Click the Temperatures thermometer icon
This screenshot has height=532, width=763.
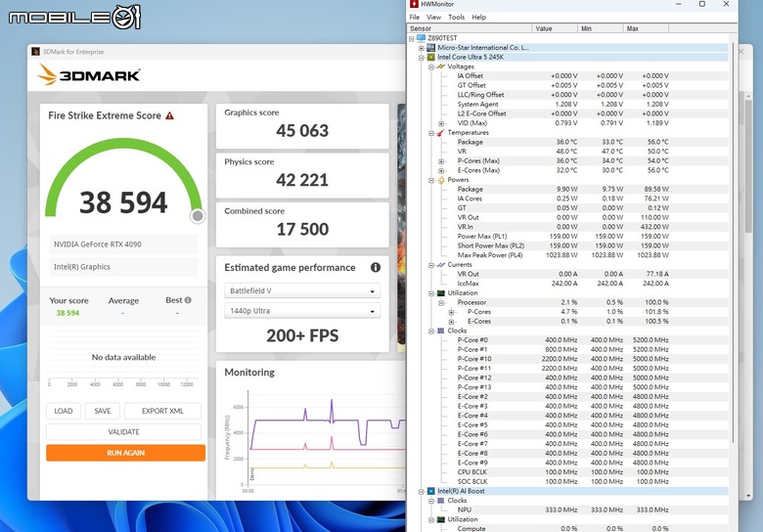(441, 133)
